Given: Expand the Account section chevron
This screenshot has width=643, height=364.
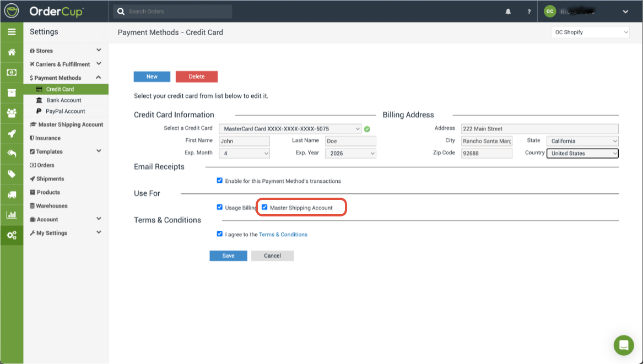Looking at the screenshot, I should [x=99, y=219].
